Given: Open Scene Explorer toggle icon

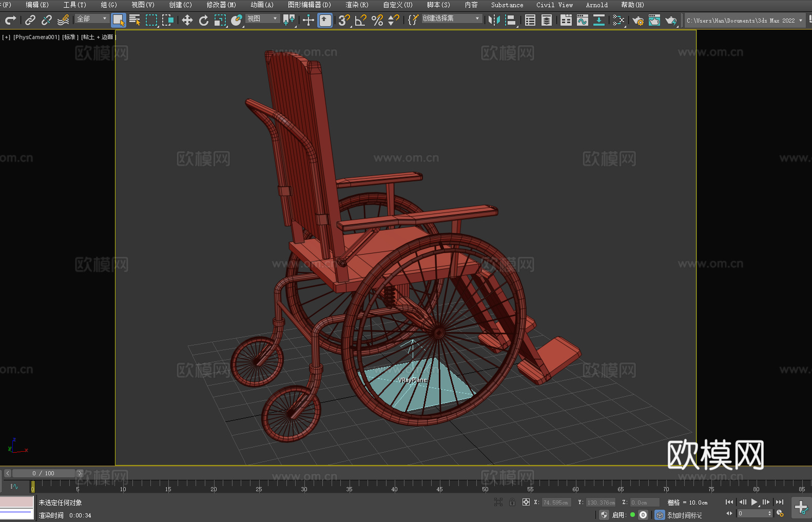Looking at the screenshot, I should pyautogui.click(x=530, y=20).
